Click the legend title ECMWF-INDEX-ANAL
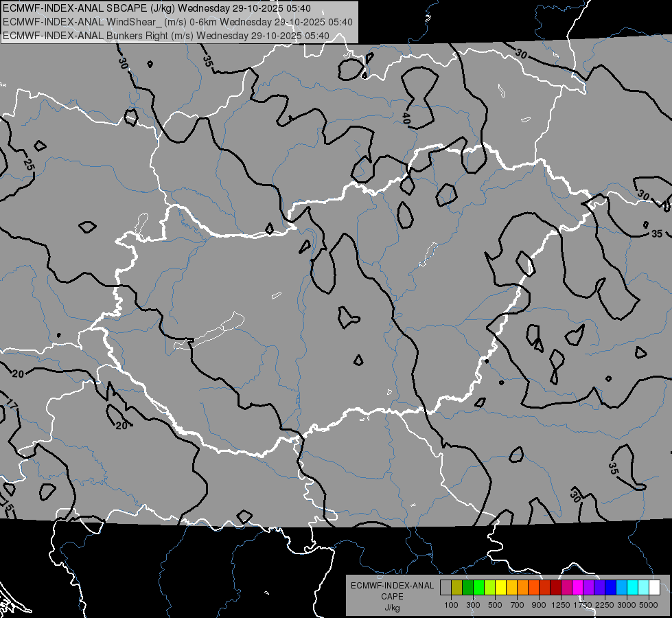Image resolution: width=672 pixels, height=618 pixels. click(x=393, y=586)
